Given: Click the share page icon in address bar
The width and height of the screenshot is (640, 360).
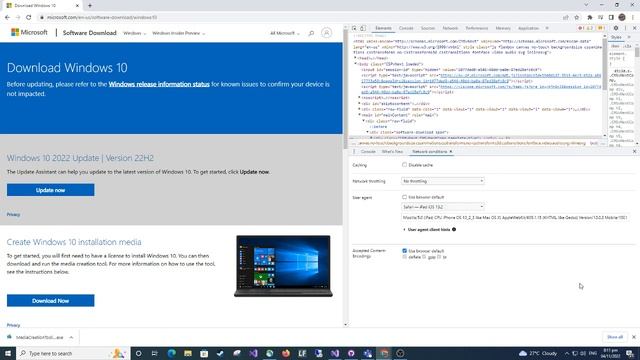Looking at the screenshot, I should (x=565, y=18).
